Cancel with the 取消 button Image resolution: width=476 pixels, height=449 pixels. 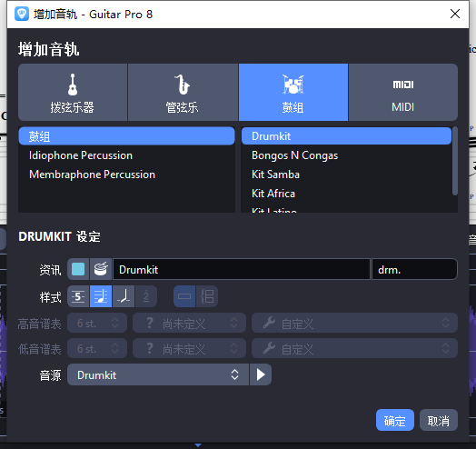(439, 420)
